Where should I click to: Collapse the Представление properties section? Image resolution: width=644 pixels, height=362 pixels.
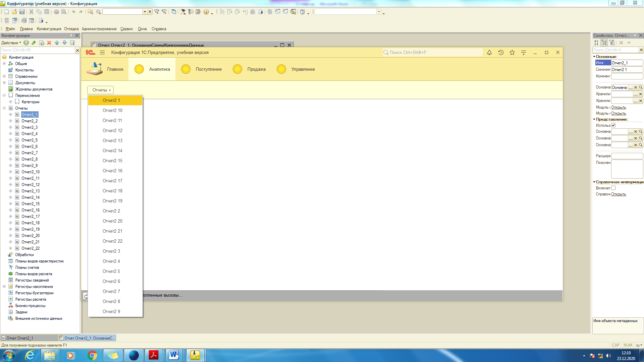594,119
